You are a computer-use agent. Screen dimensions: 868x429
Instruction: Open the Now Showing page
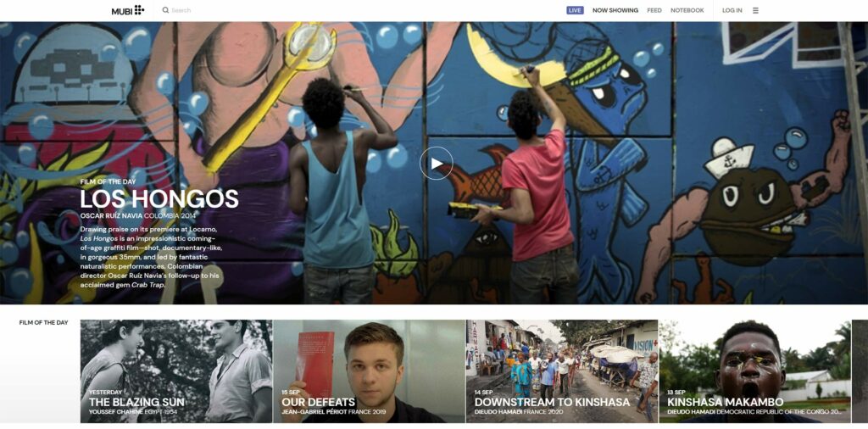coord(615,10)
